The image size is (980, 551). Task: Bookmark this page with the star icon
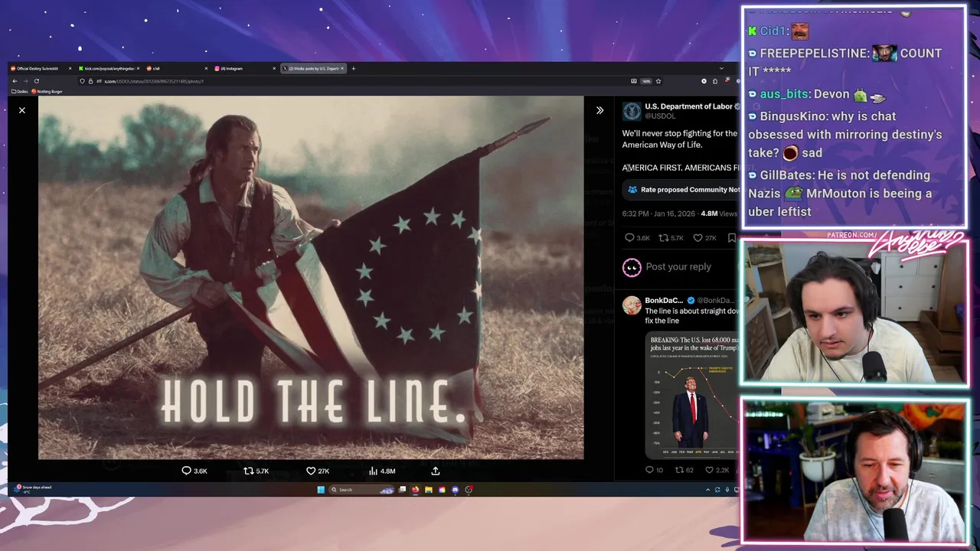click(x=658, y=81)
